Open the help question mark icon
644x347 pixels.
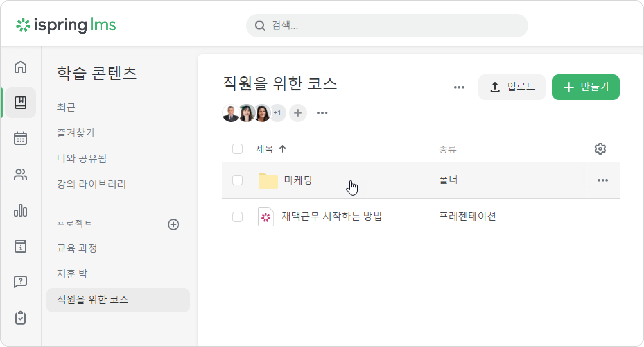coord(21,282)
